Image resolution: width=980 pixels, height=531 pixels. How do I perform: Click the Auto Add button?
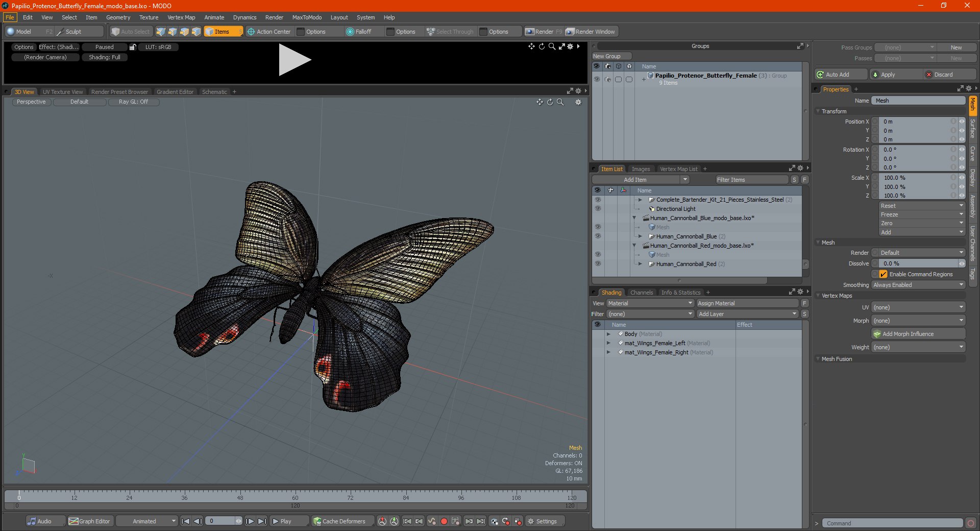pyautogui.click(x=841, y=75)
